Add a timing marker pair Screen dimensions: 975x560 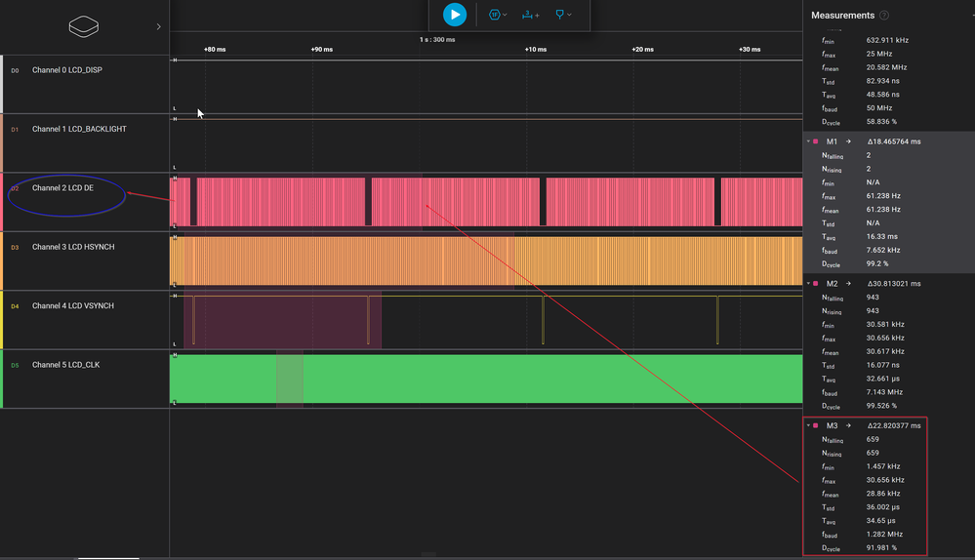[x=528, y=15]
